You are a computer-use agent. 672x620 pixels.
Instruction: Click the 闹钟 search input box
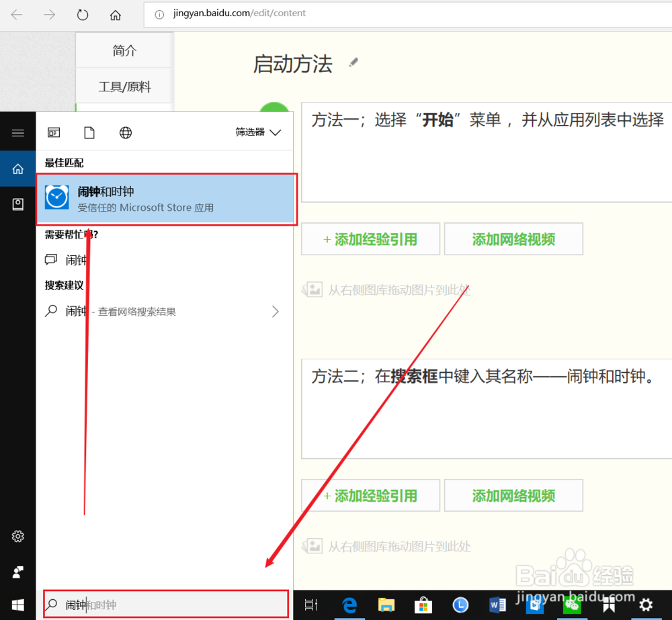[166, 605]
